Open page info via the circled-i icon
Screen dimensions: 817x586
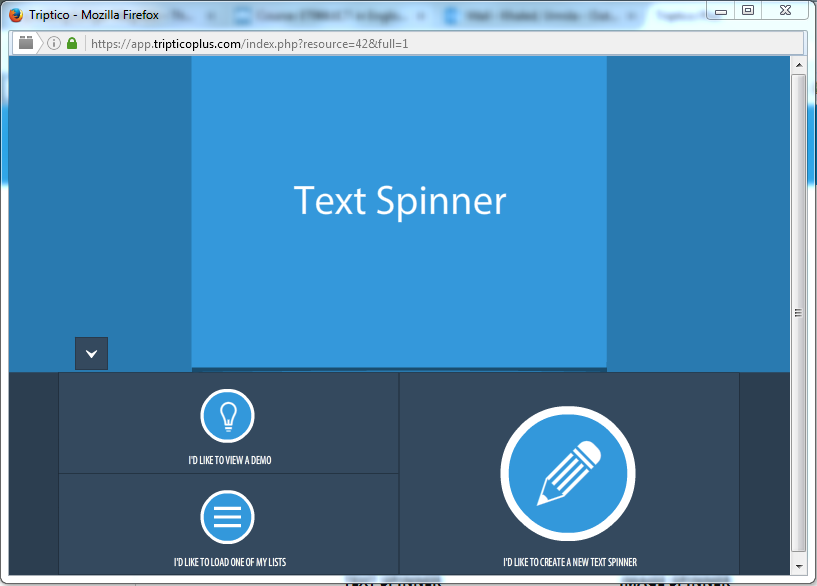52,44
